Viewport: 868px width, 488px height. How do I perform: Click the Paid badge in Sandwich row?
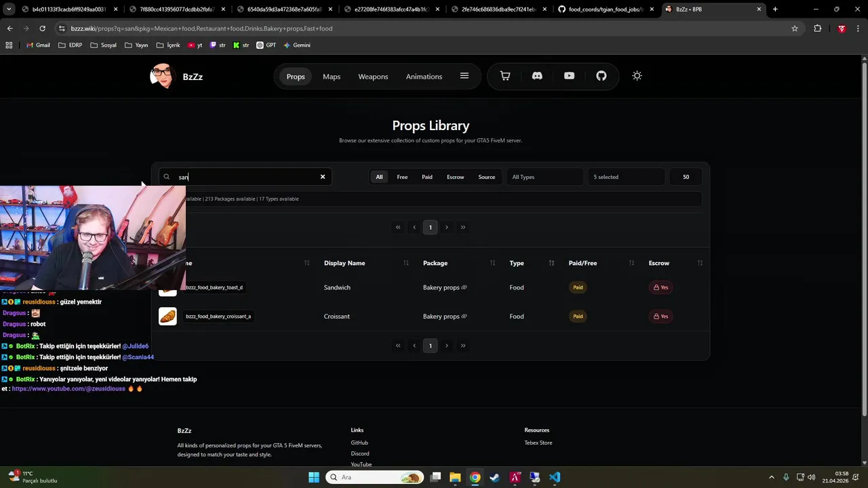click(x=578, y=287)
